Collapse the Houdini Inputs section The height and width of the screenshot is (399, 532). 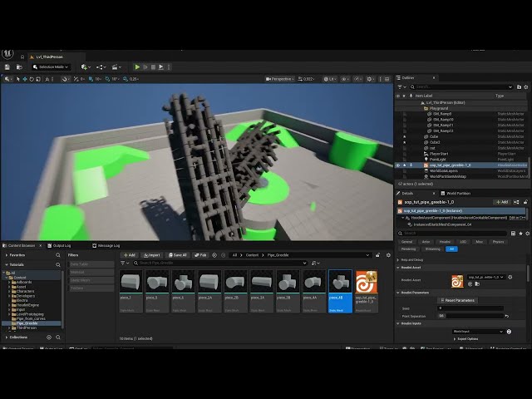point(398,323)
